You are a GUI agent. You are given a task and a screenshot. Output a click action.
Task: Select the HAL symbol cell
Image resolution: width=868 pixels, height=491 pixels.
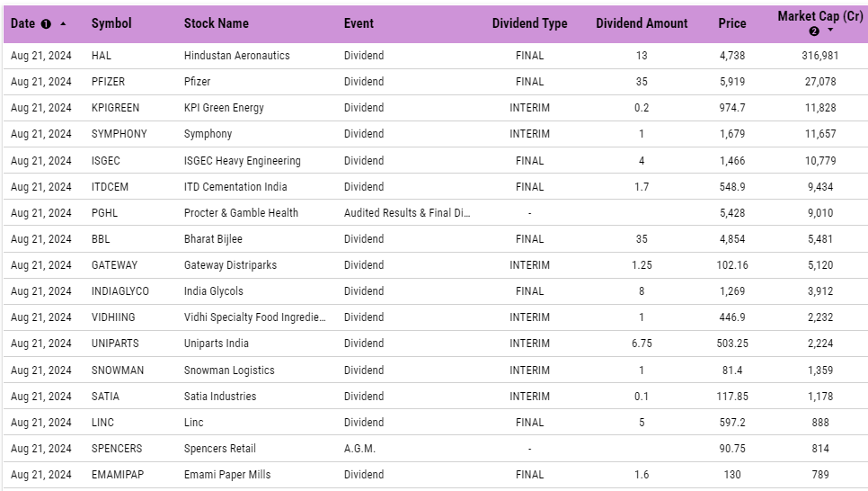pos(102,56)
